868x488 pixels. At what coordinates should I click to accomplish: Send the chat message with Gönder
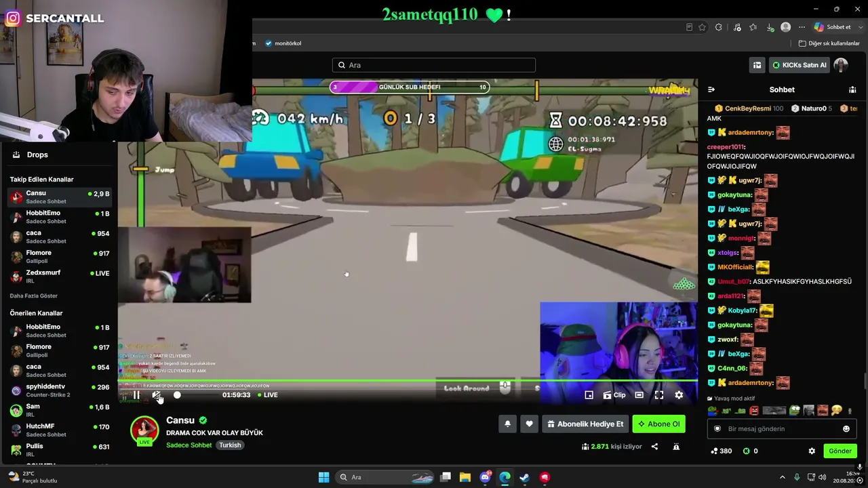click(840, 451)
